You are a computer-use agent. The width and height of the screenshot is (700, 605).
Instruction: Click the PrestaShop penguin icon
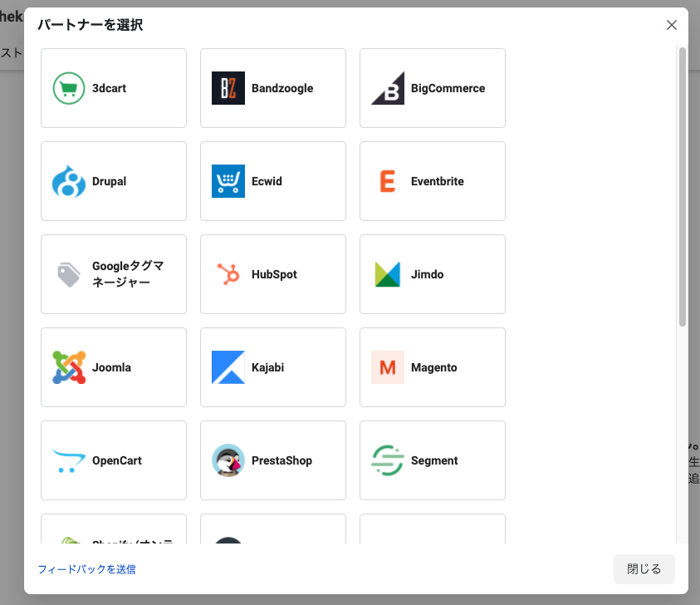point(228,460)
